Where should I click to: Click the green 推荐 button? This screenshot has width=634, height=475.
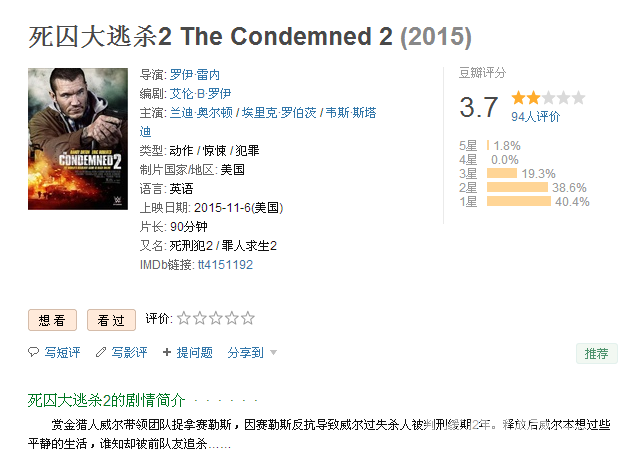596,354
